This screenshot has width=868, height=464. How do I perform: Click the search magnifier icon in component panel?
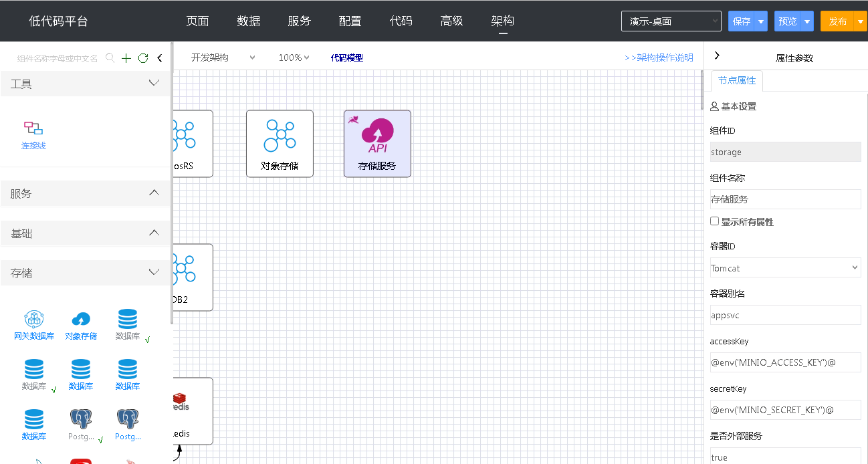coord(110,58)
